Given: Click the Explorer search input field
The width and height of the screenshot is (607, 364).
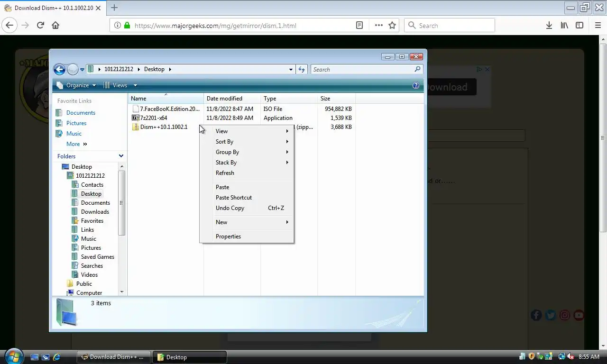Looking at the screenshot, I should tap(362, 69).
